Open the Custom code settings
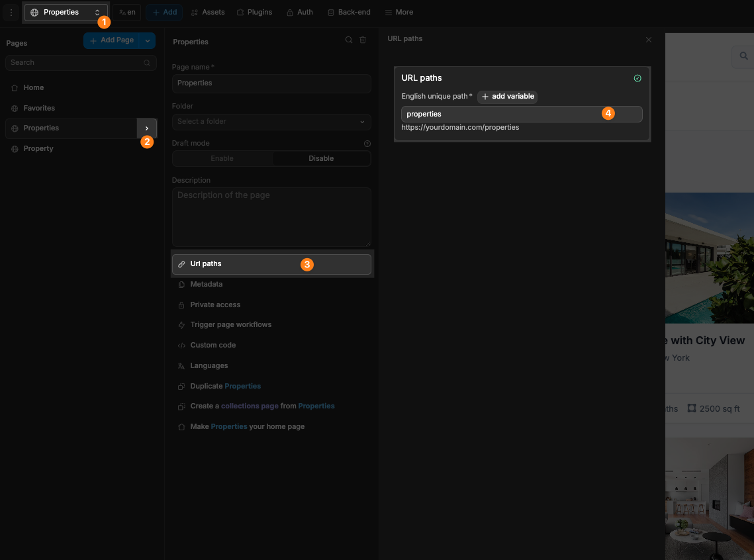 click(213, 345)
